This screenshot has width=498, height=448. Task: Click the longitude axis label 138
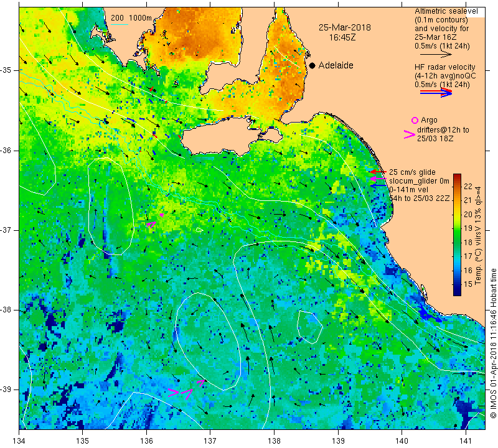(x=274, y=441)
